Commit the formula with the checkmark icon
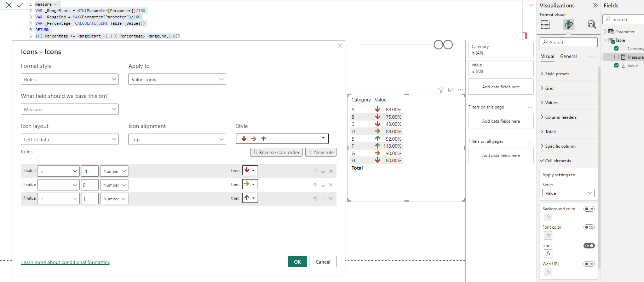This screenshot has height=282, width=644. click(x=20, y=5)
